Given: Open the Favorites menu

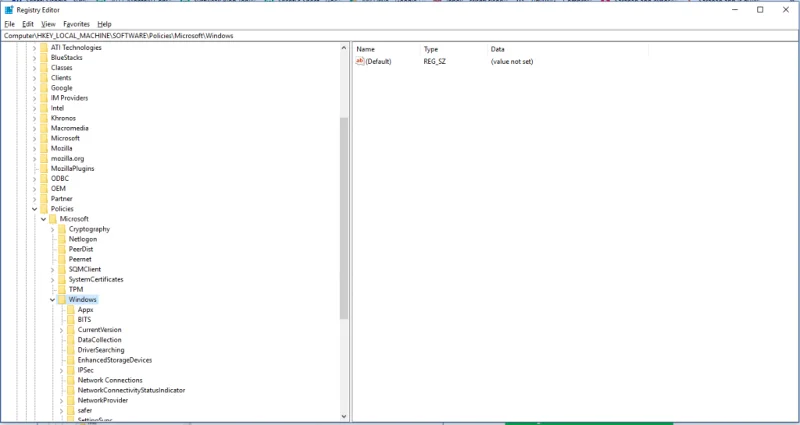Looking at the screenshot, I should point(76,24).
